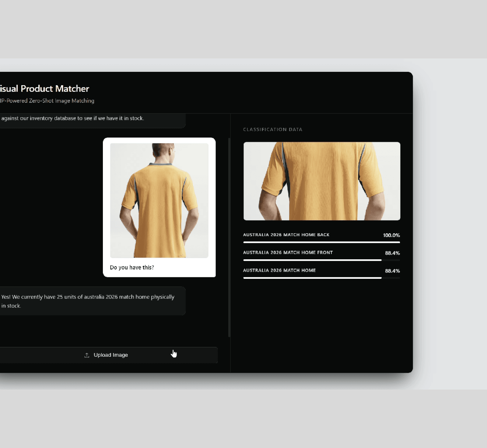The width and height of the screenshot is (487, 448).
Task: Click the Australia 2026 Match Home Front label
Action: tap(288, 253)
